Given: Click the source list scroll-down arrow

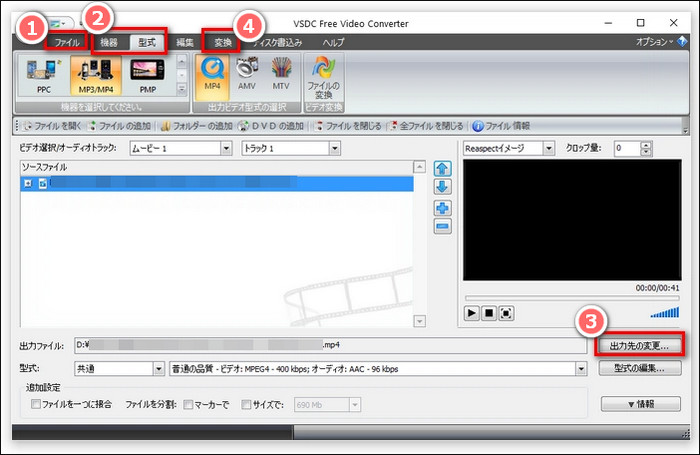Looking at the screenshot, I should [419, 321].
